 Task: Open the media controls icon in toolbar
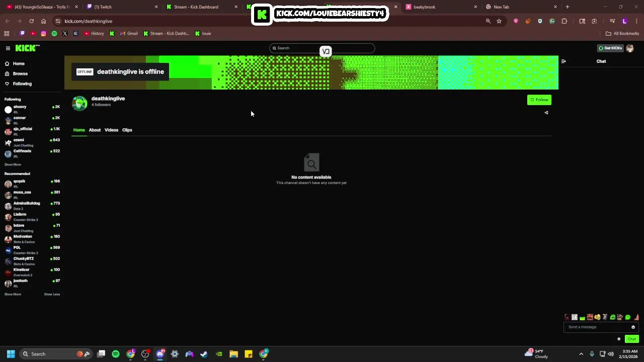coord(612,21)
